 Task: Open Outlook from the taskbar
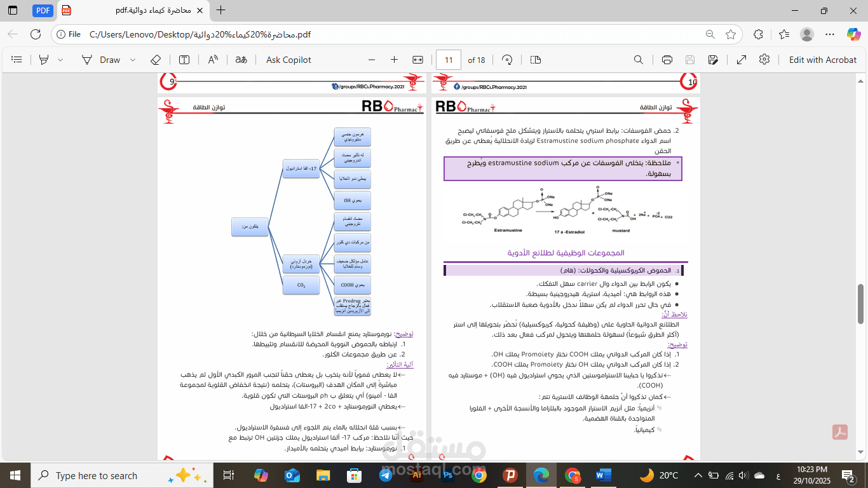pos(292,475)
